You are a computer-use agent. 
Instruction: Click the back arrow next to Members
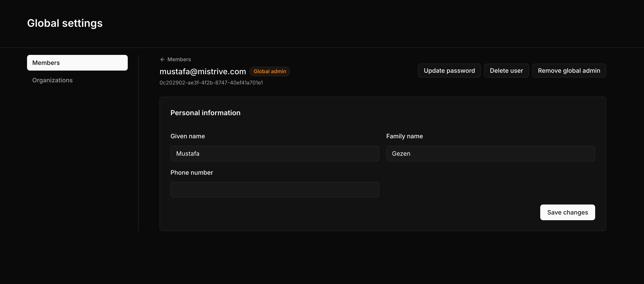click(x=162, y=59)
